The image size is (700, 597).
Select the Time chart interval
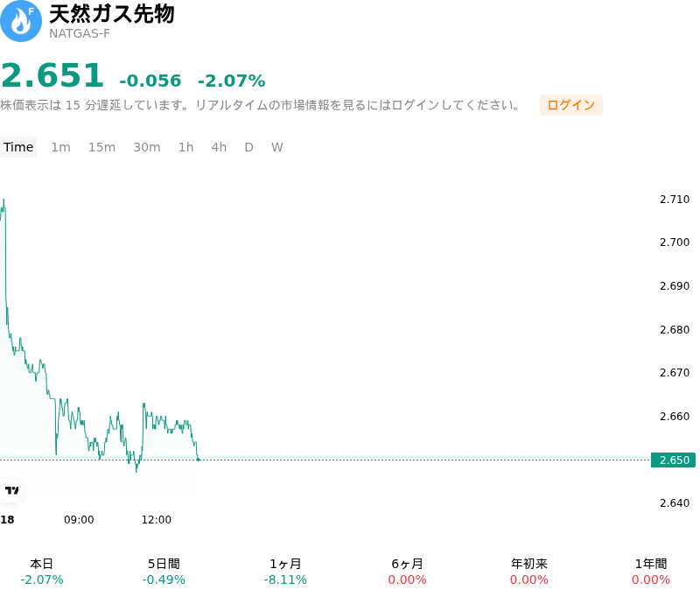pyautogui.click(x=18, y=147)
